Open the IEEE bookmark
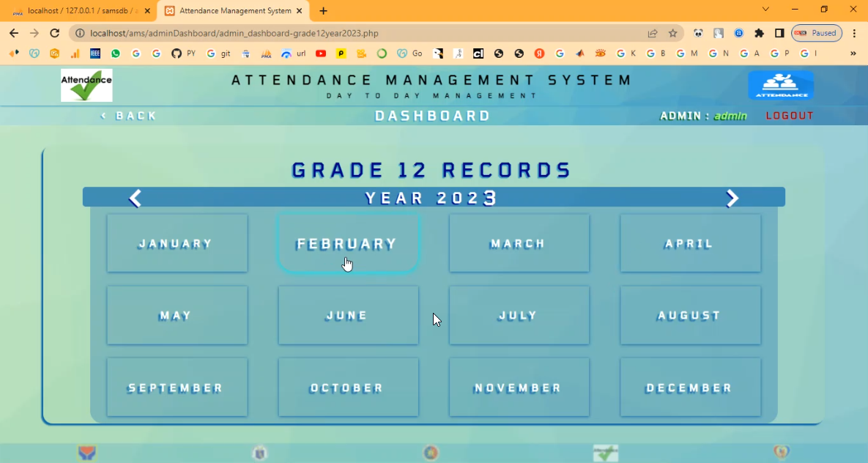Screen dimensions: 868x463 click(95, 53)
